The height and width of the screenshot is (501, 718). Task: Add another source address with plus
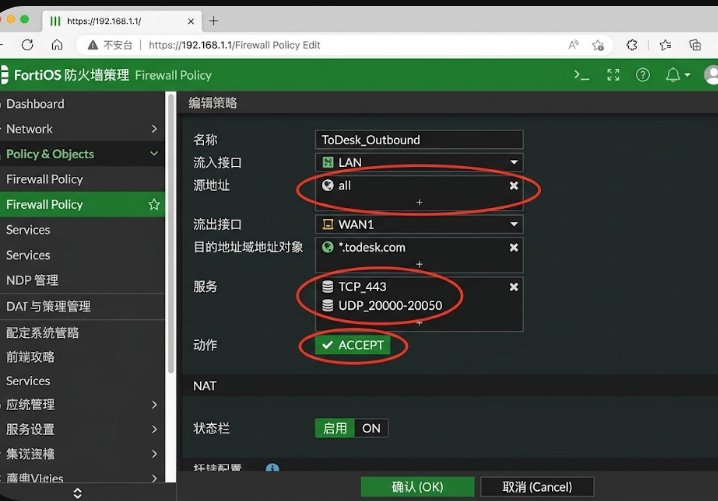coord(419,202)
